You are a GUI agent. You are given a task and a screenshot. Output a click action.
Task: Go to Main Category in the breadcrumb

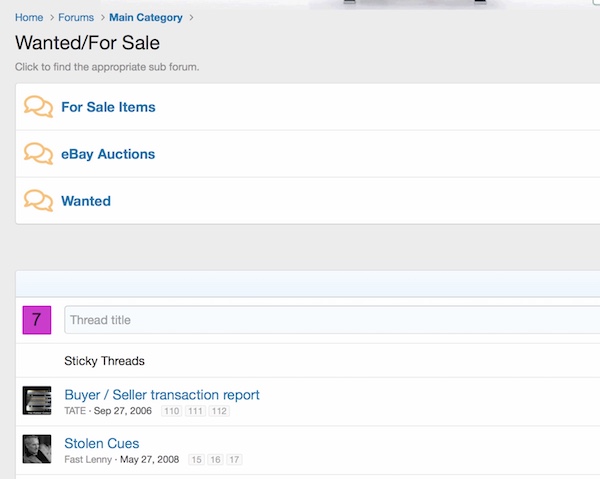tap(146, 18)
